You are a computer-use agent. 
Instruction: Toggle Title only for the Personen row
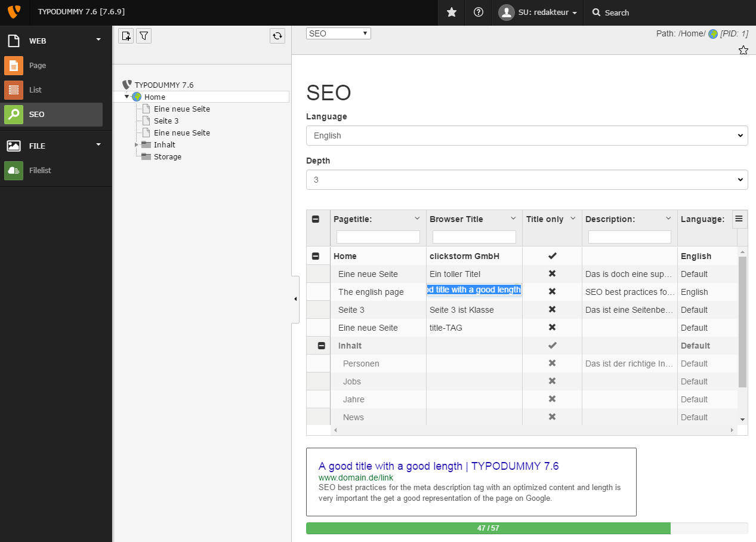[x=552, y=363]
